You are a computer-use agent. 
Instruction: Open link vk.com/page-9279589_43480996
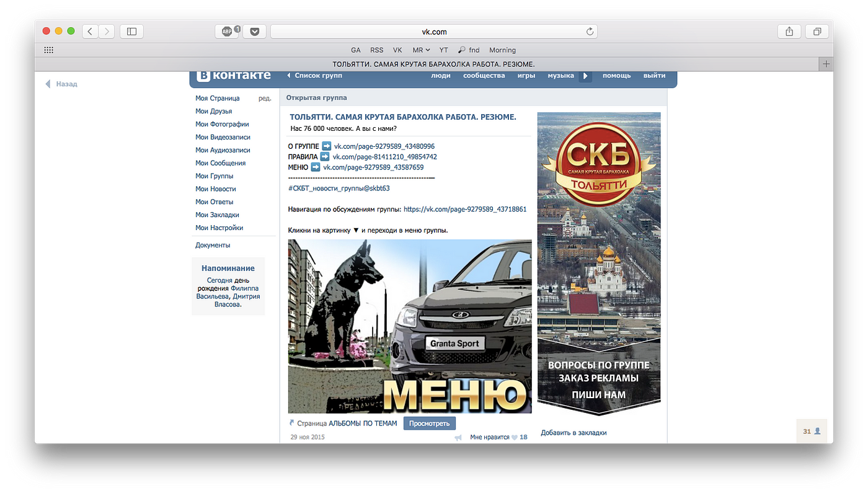(x=384, y=146)
